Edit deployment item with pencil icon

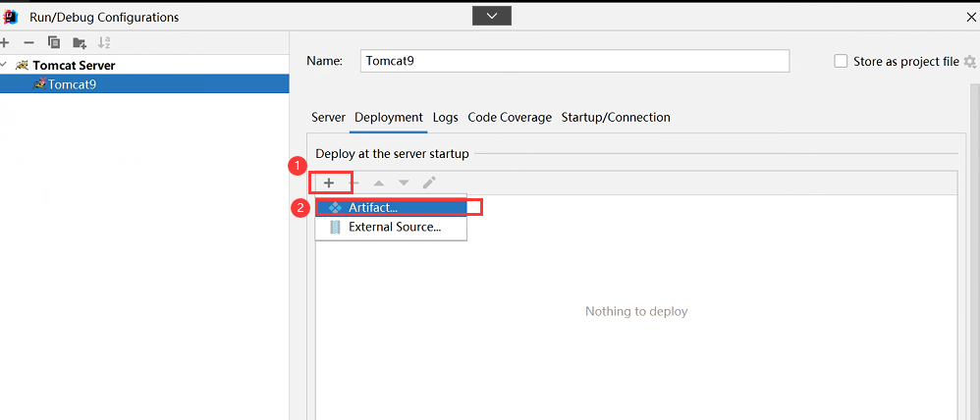pyautogui.click(x=429, y=183)
